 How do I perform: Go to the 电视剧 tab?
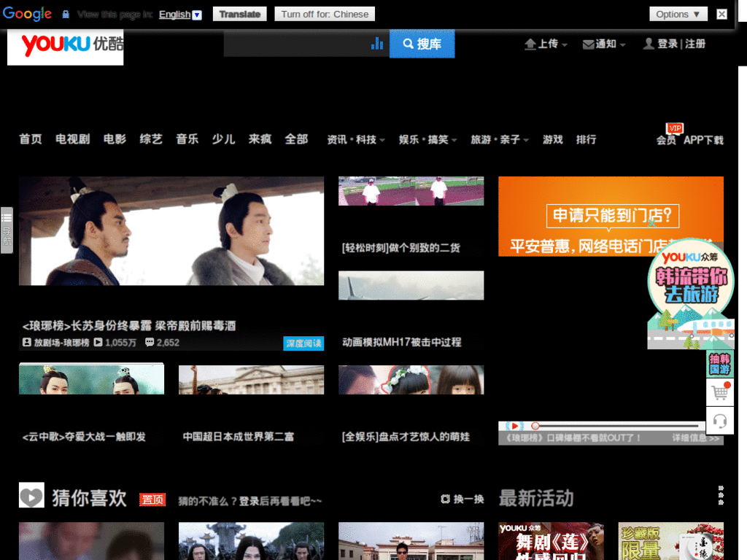point(72,139)
